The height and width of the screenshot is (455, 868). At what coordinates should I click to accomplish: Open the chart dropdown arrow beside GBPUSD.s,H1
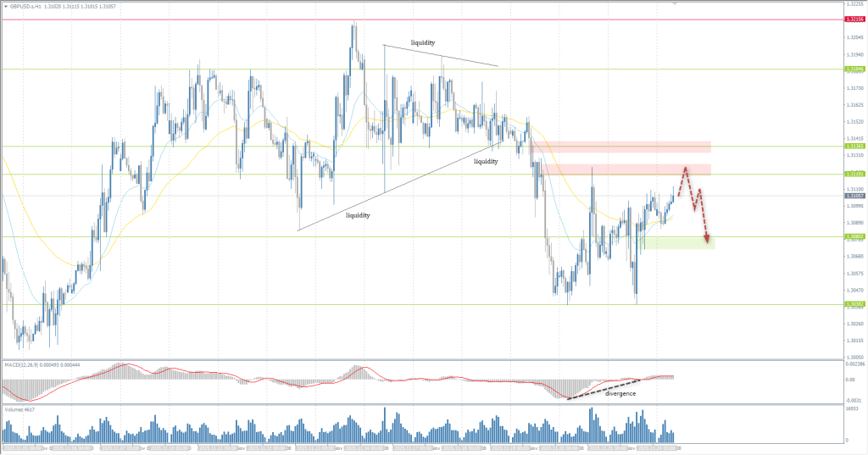click(5, 5)
